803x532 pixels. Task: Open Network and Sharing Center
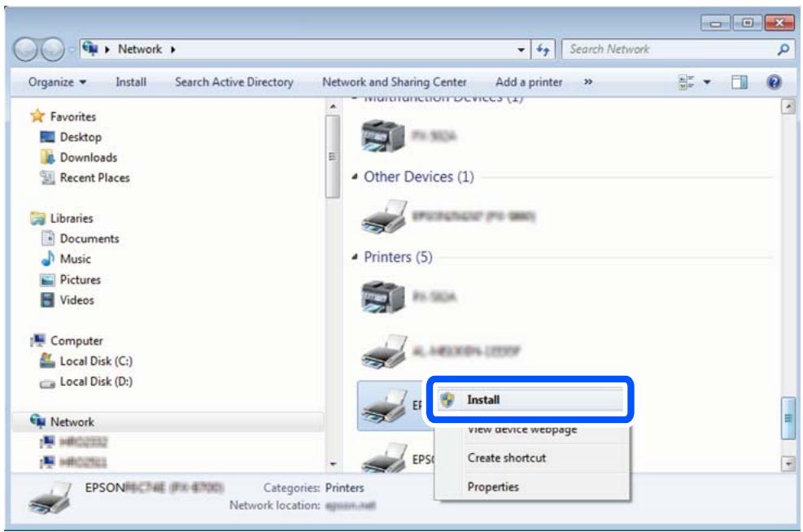click(395, 82)
